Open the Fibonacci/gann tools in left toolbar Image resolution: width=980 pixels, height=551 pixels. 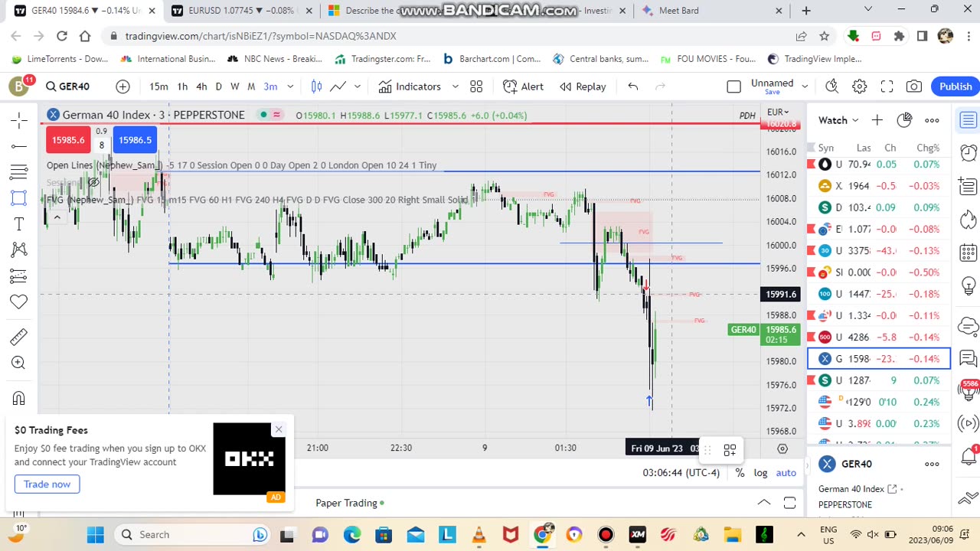pos(19,172)
